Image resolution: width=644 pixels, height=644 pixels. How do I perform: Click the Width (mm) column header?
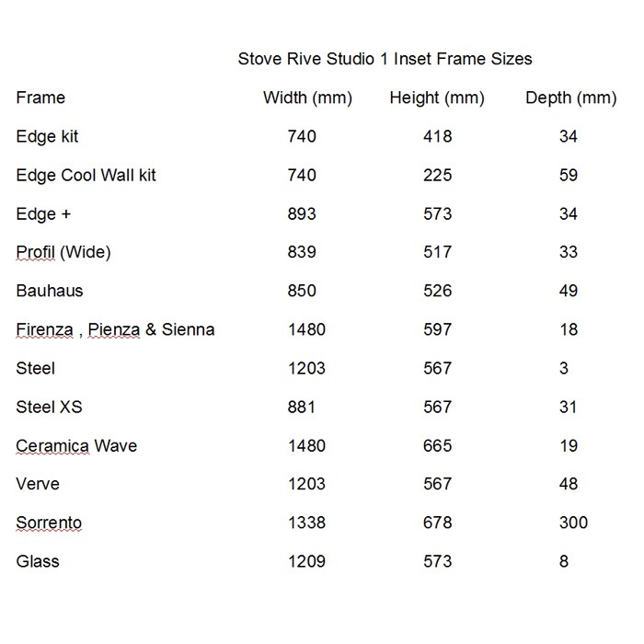point(307,98)
